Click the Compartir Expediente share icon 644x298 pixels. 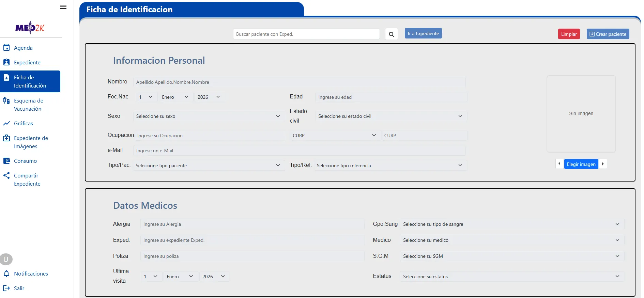coord(6,175)
